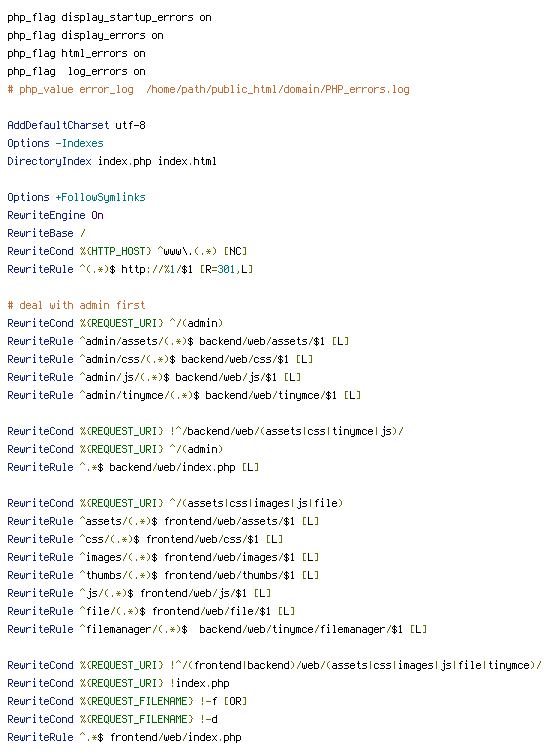Click the DirectoryIndex keyword
The height and width of the screenshot is (754, 550).
pyautogui.click(x=49, y=161)
